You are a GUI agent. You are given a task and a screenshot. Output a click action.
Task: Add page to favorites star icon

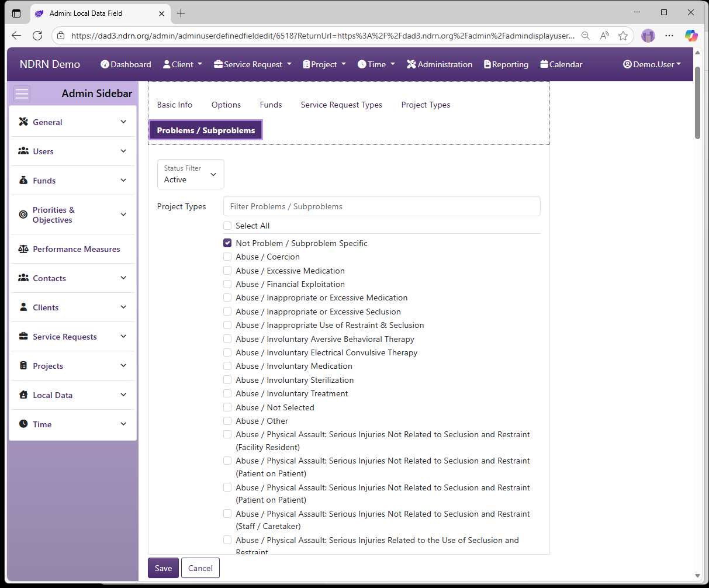pos(623,36)
